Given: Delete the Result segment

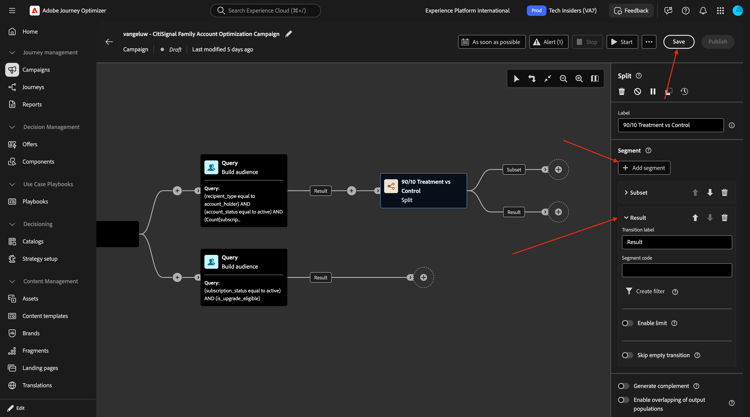Looking at the screenshot, I should (x=725, y=218).
